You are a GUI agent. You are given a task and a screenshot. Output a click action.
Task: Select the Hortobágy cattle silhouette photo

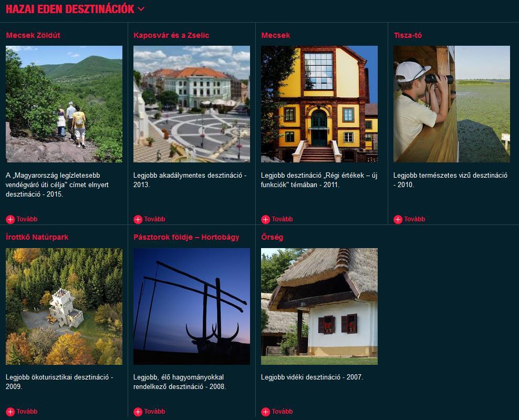pyautogui.click(x=192, y=306)
